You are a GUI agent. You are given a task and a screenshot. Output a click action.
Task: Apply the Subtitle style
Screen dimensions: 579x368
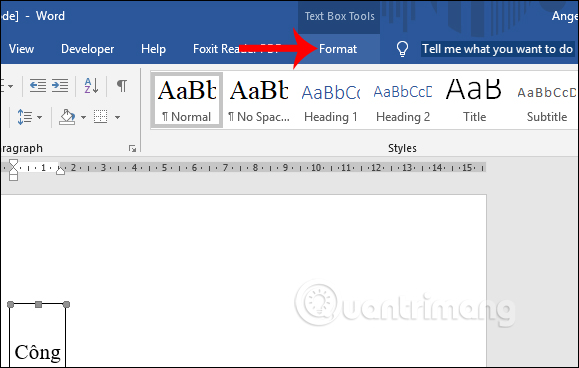pos(547,100)
